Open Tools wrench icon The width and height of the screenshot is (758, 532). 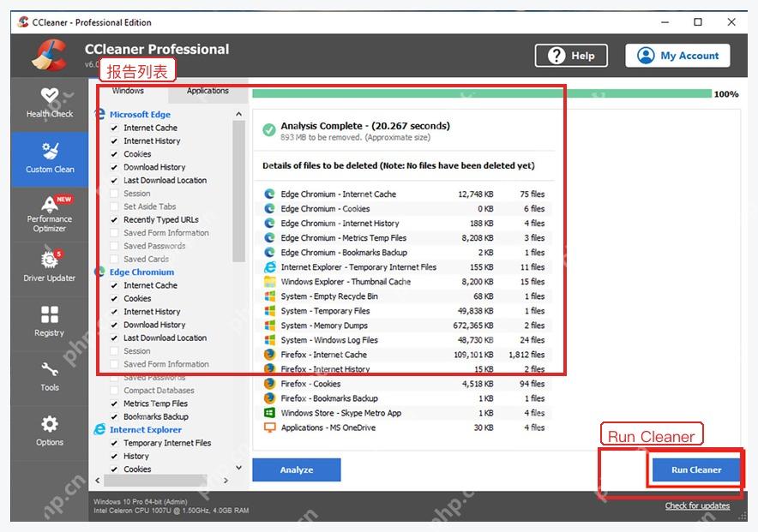pos(50,370)
